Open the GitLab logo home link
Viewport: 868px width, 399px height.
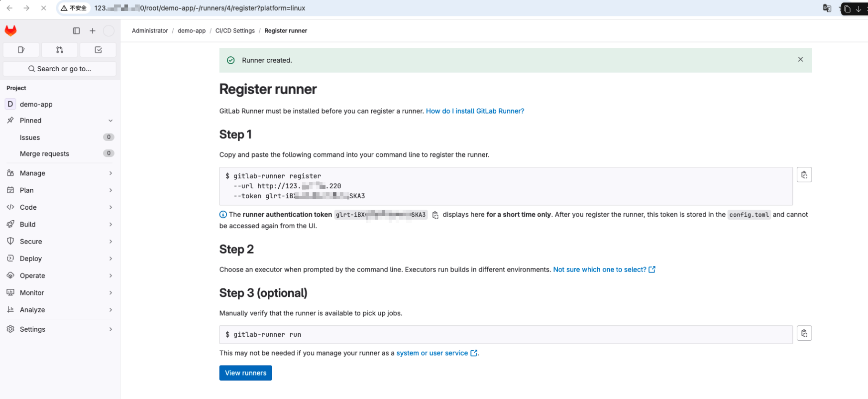pos(10,31)
